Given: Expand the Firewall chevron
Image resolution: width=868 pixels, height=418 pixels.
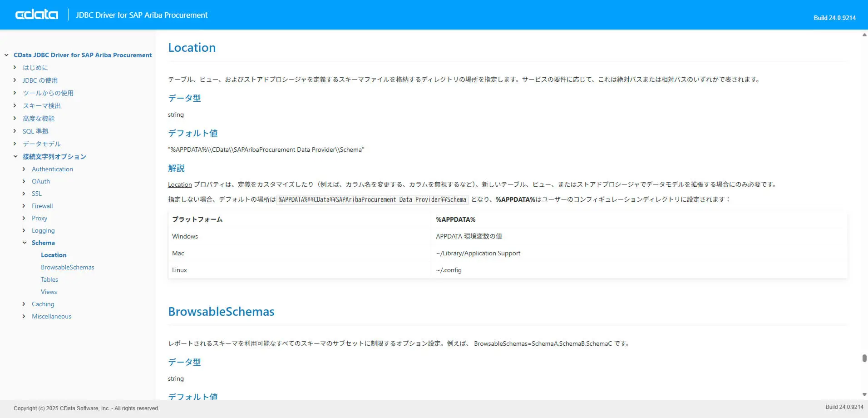Looking at the screenshot, I should [24, 206].
